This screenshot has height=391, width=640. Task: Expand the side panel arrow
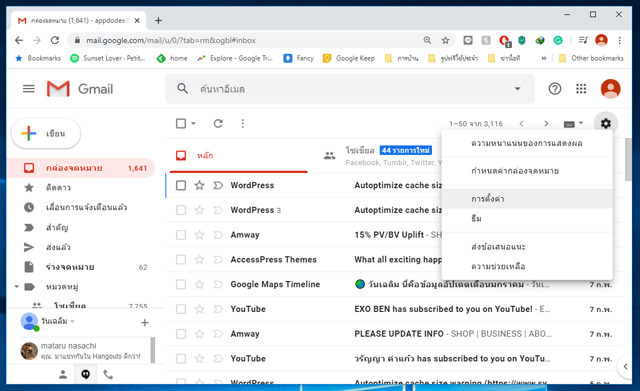point(625,367)
